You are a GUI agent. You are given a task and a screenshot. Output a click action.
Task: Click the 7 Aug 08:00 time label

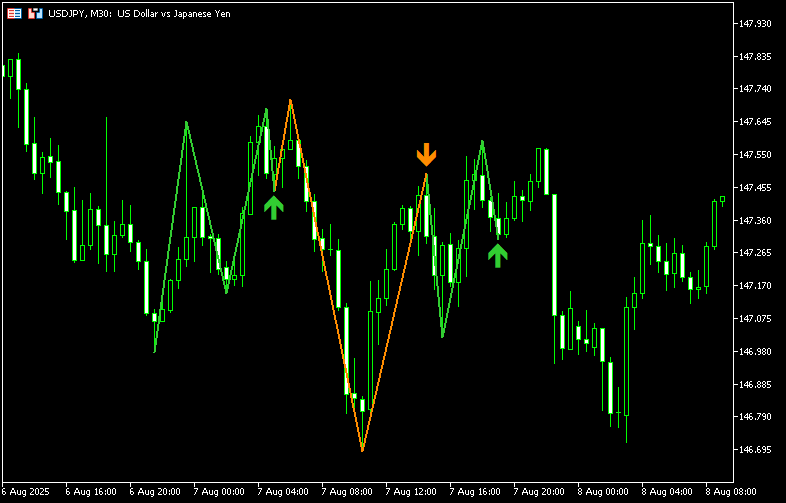(x=346, y=492)
